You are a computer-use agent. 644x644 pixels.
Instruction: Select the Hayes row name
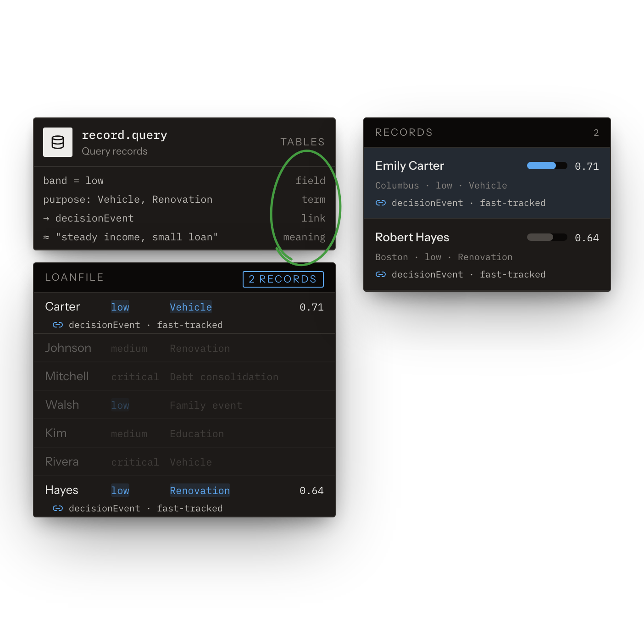[61, 490]
